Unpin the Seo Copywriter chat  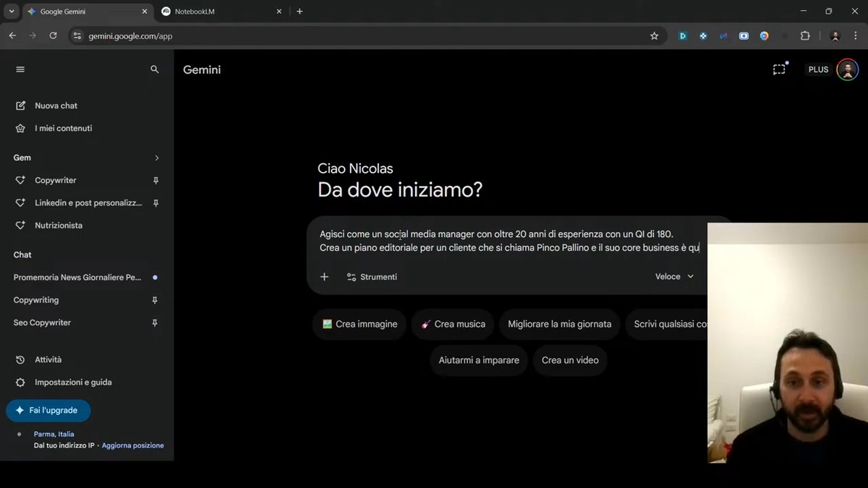(x=155, y=323)
